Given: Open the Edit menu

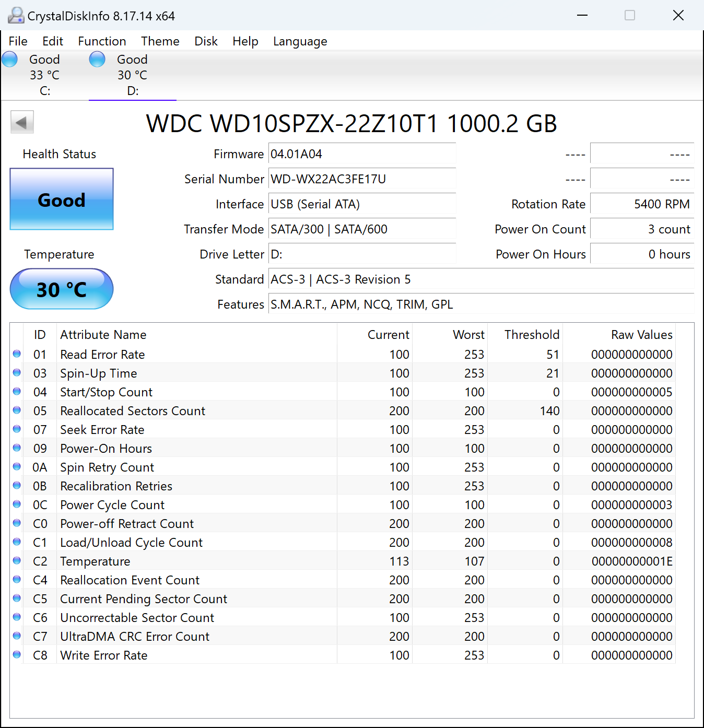Looking at the screenshot, I should pos(53,41).
